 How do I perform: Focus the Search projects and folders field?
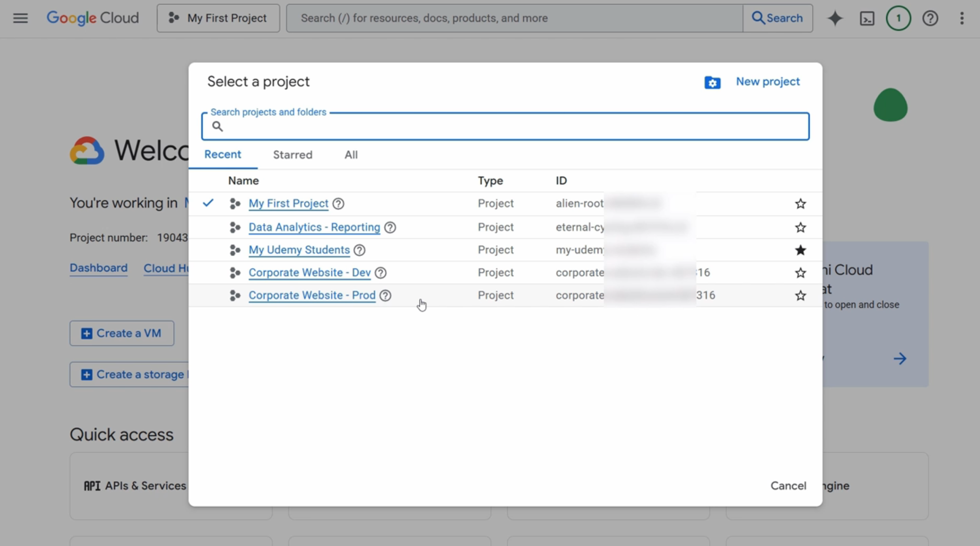(x=505, y=126)
